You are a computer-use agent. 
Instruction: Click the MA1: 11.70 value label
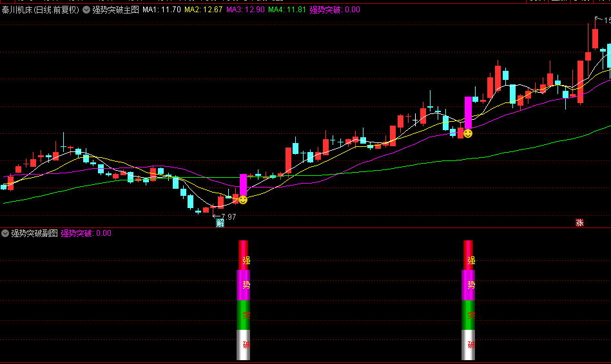[162, 10]
